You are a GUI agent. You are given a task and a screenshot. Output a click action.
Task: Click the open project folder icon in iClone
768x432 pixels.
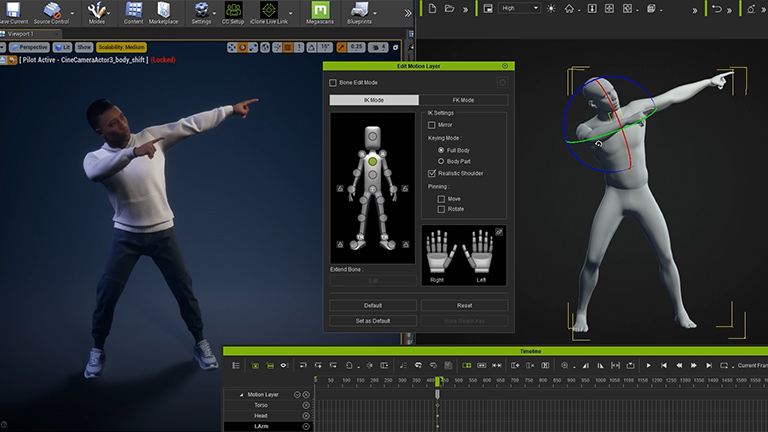click(x=449, y=8)
